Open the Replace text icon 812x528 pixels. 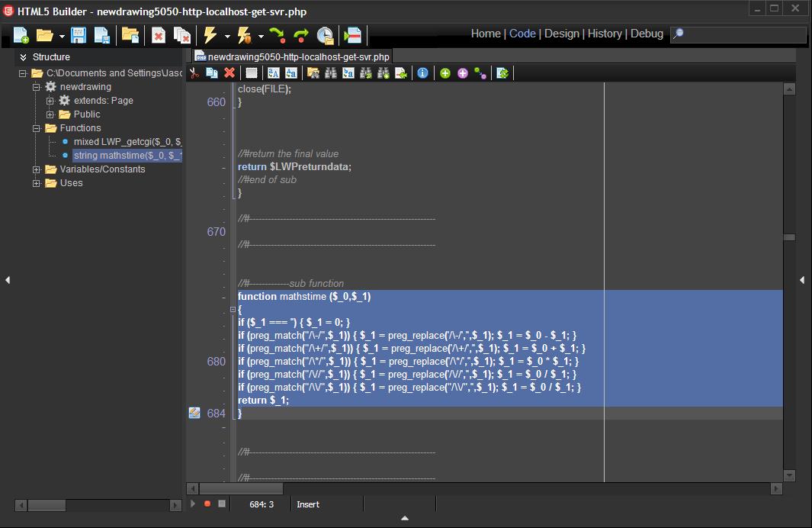pyautogui.click(x=348, y=73)
